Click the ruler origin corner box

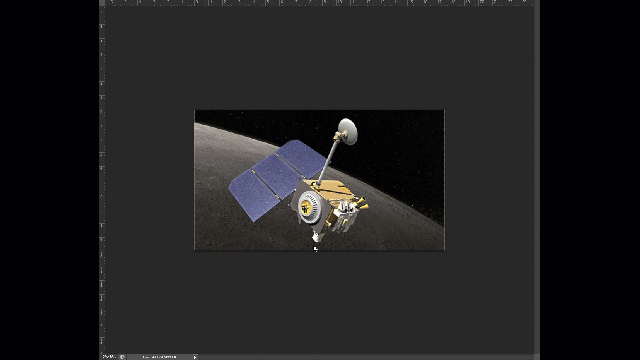102,2
